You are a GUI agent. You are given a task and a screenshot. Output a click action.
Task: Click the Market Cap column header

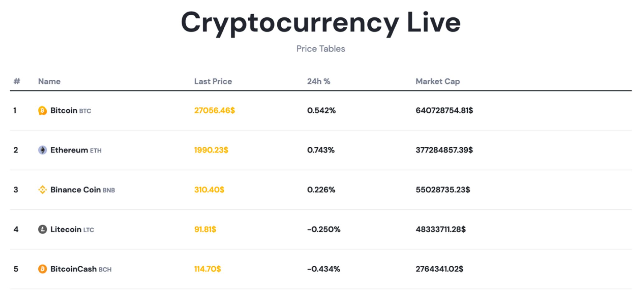coord(437,81)
